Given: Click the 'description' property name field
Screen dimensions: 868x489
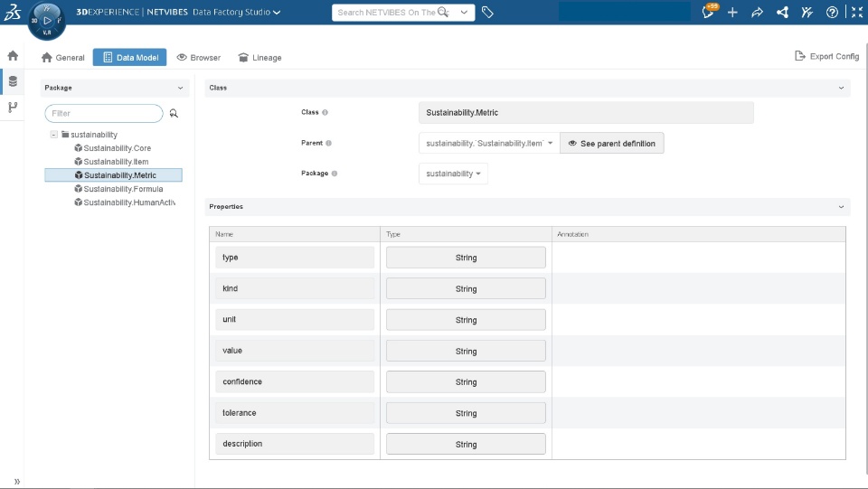Looking at the screenshot, I should pos(295,444).
